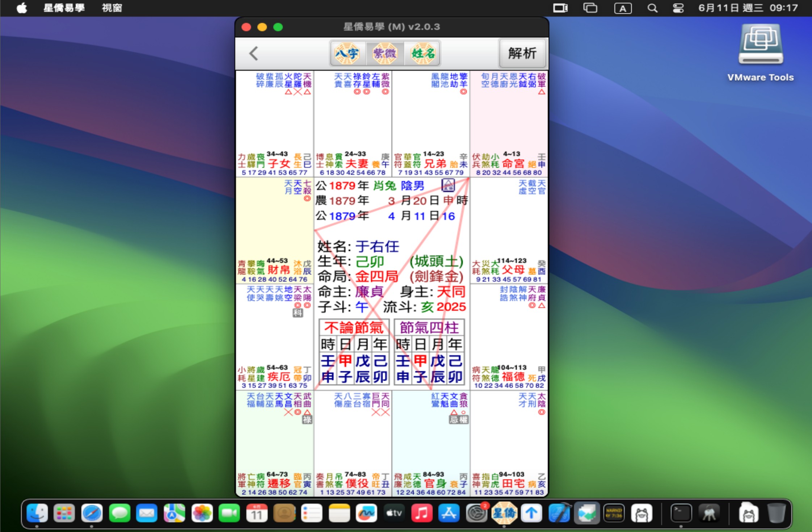Open the 視窗 menu
812x532 pixels.
[112, 8]
